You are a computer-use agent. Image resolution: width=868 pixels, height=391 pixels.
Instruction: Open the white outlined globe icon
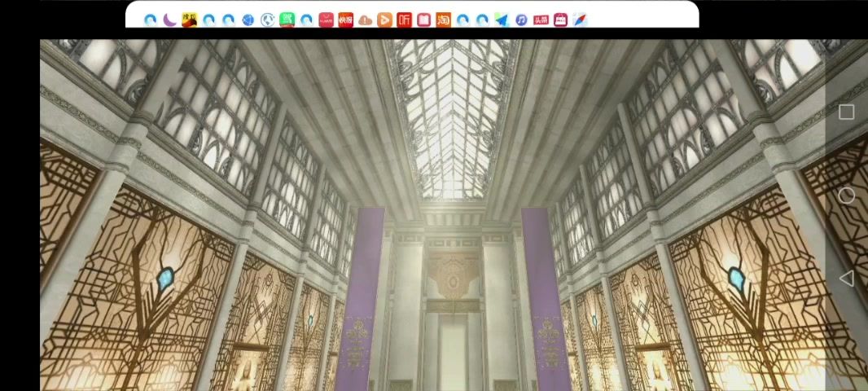pyautogui.click(x=267, y=20)
